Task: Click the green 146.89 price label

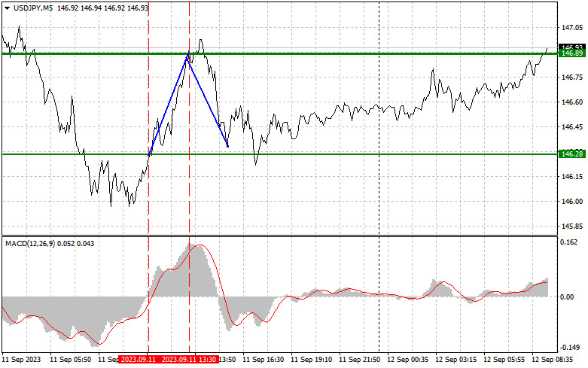Action: (572, 53)
